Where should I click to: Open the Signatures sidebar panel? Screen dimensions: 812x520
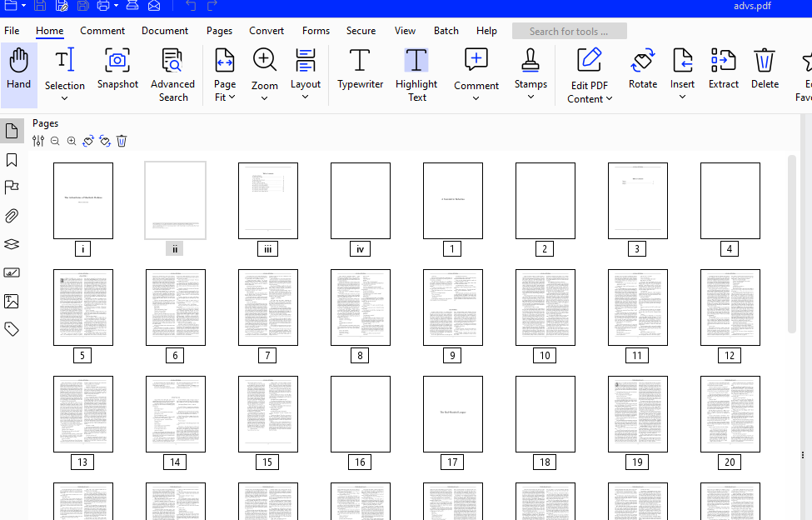tap(12, 272)
